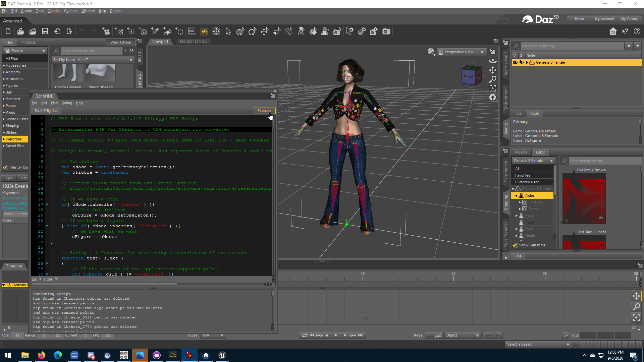This screenshot has height=362, width=644.
Task: Collapse the Actor tree item
Action: tap(516, 196)
